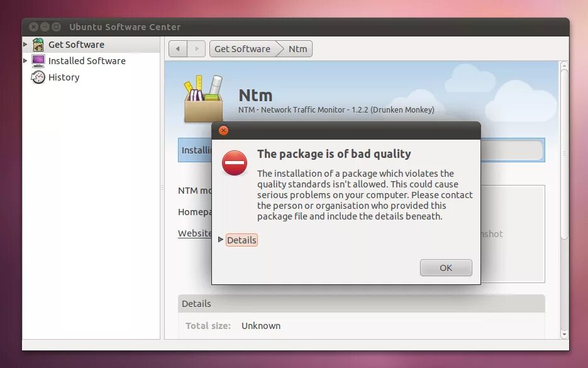Expand the Details disclosure triangle in dialog

pyautogui.click(x=221, y=239)
